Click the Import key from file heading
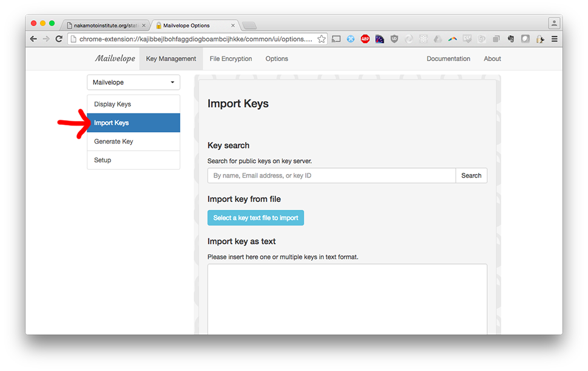The image size is (588, 371). pos(244,199)
